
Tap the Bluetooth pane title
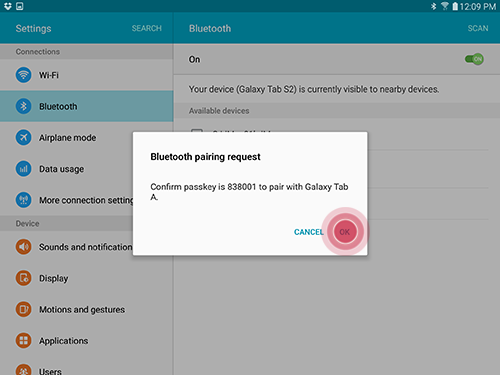pos(210,28)
